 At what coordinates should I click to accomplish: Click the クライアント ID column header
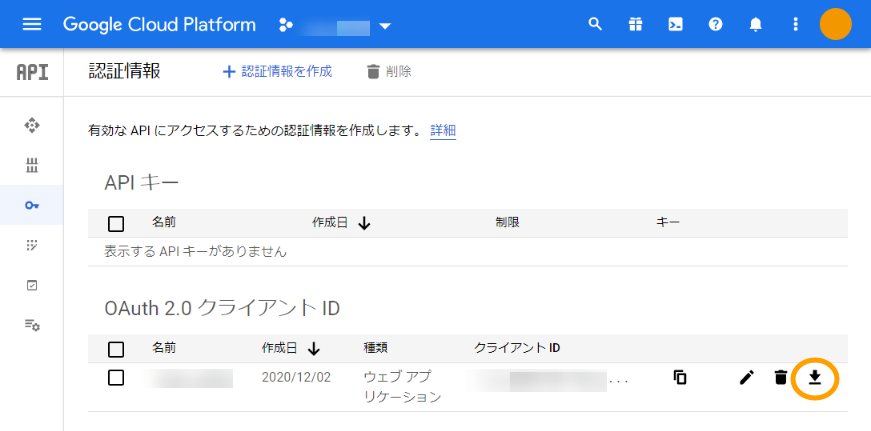(517, 348)
